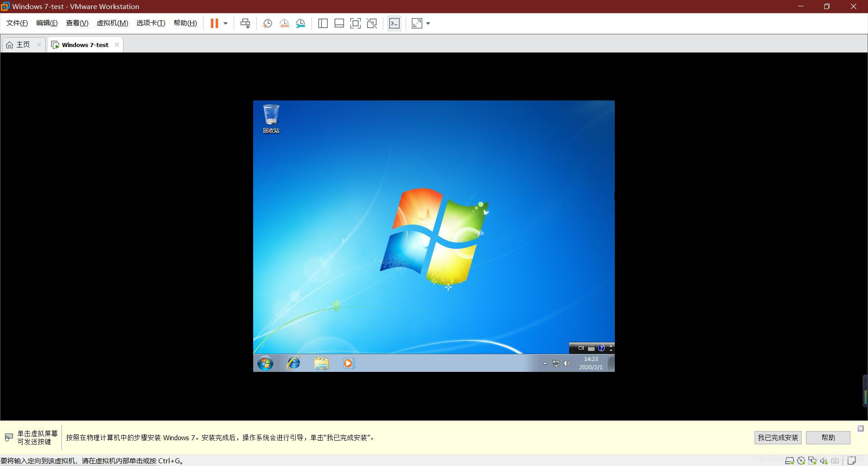Click the camera device icon in the status bar
This screenshot has width=868, height=466.
(835, 461)
